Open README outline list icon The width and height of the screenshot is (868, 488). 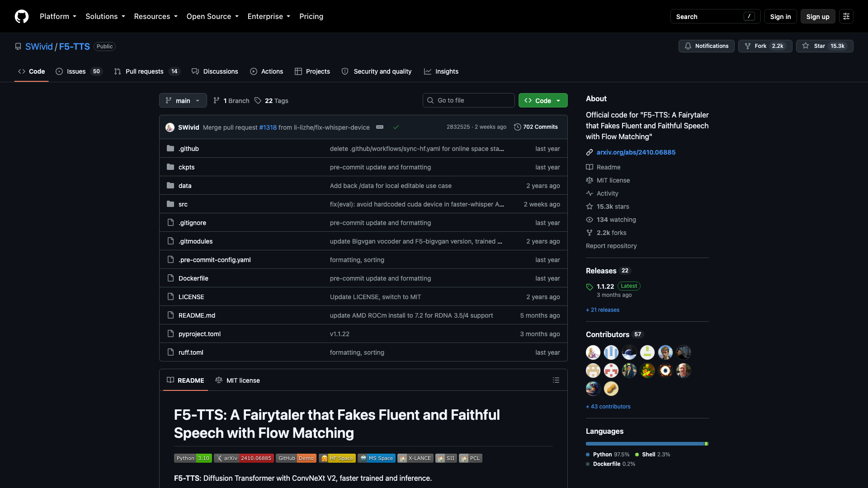[x=556, y=380]
